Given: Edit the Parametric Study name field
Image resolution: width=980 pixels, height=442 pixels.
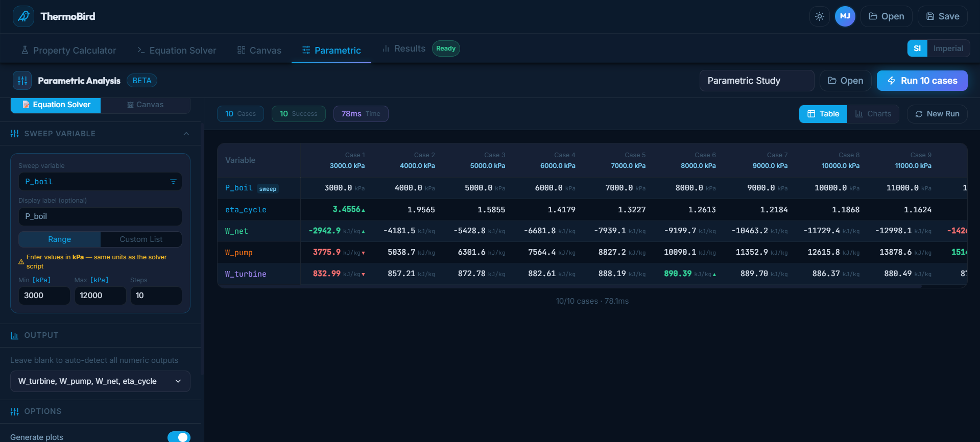Looking at the screenshot, I should pos(757,81).
